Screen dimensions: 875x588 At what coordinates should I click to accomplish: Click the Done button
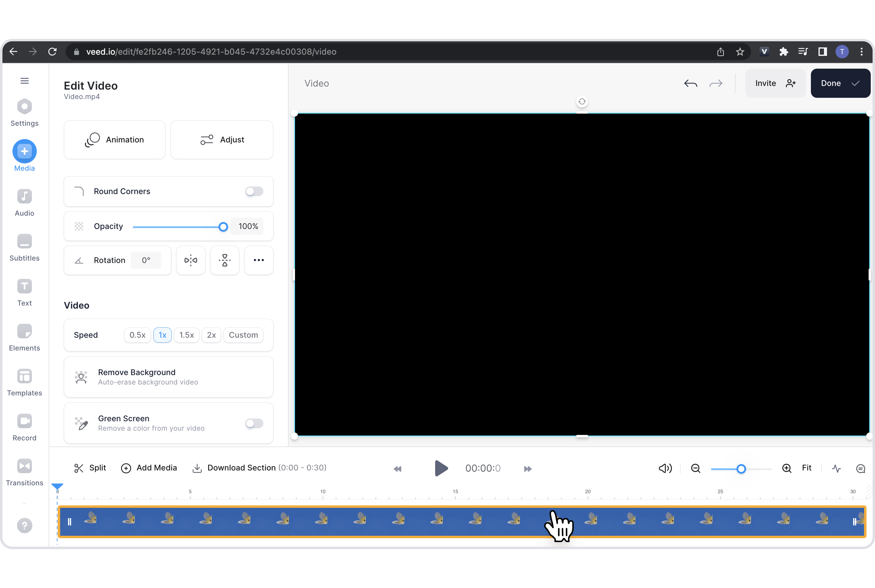point(840,83)
